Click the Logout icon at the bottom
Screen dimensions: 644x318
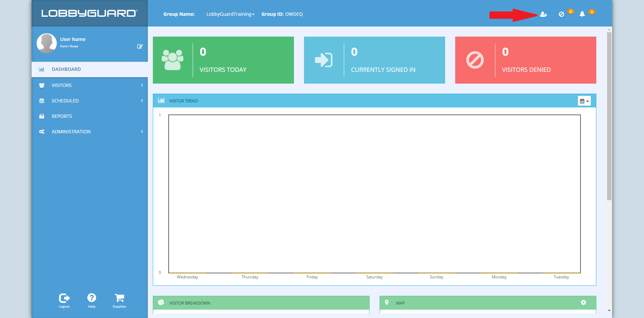(x=64, y=298)
